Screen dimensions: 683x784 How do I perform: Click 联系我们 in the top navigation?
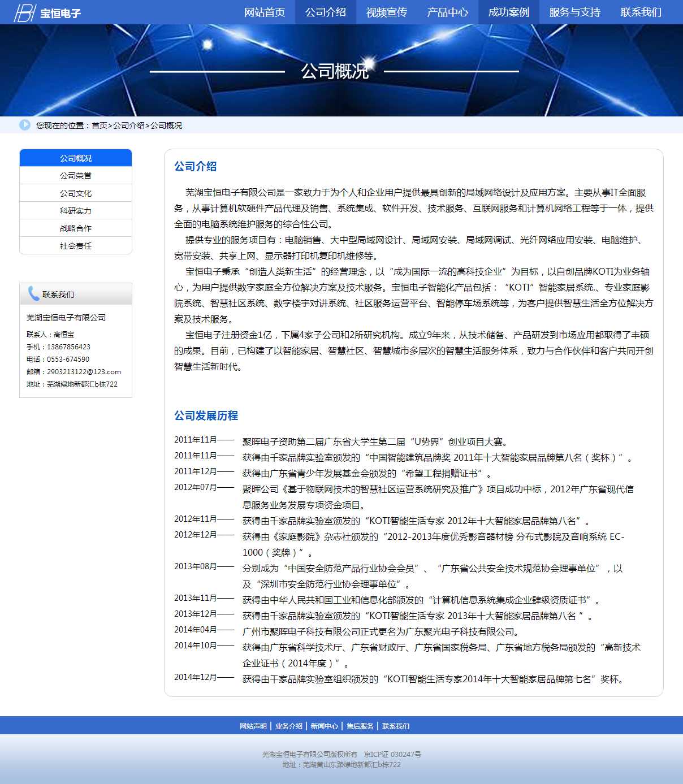click(x=641, y=12)
